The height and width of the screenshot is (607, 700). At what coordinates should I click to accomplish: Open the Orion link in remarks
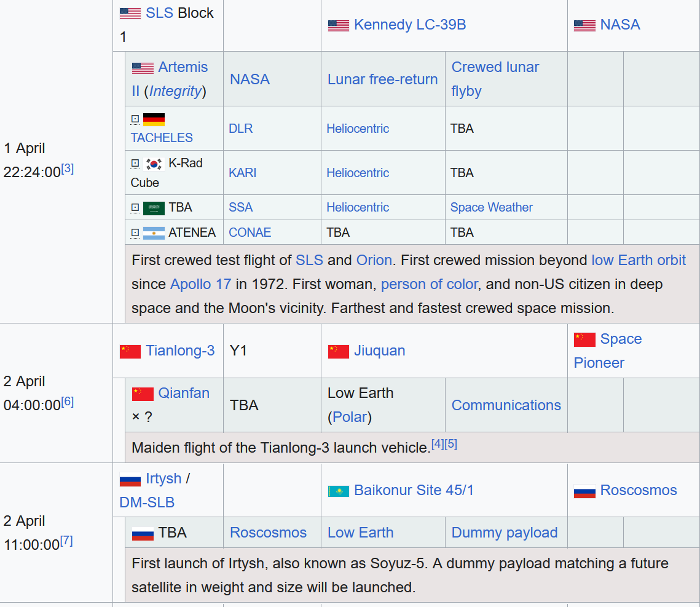click(374, 260)
